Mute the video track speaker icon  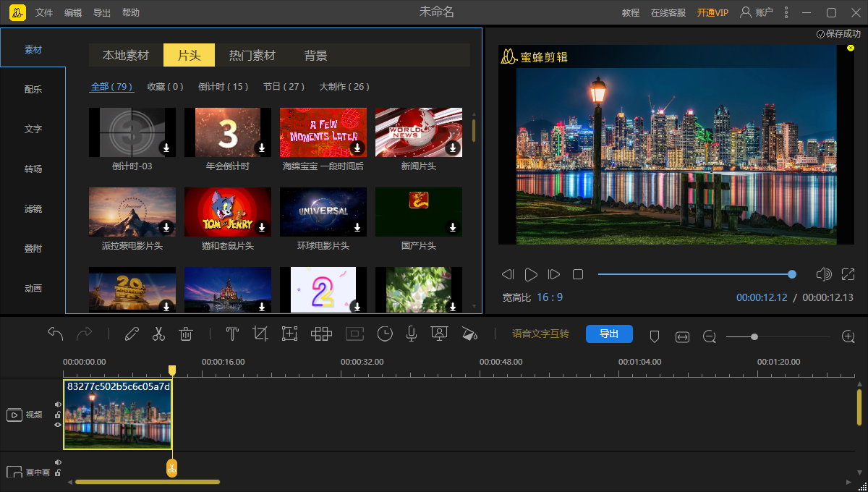tap(58, 404)
